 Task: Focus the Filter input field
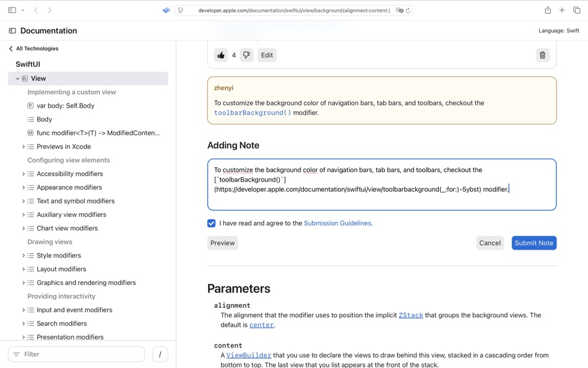pyautogui.click(x=76, y=354)
